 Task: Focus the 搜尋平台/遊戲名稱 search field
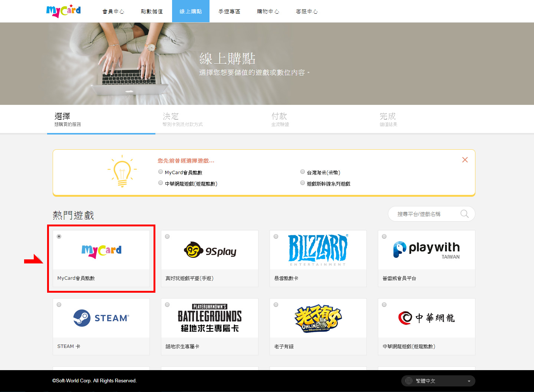click(x=423, y=214)
